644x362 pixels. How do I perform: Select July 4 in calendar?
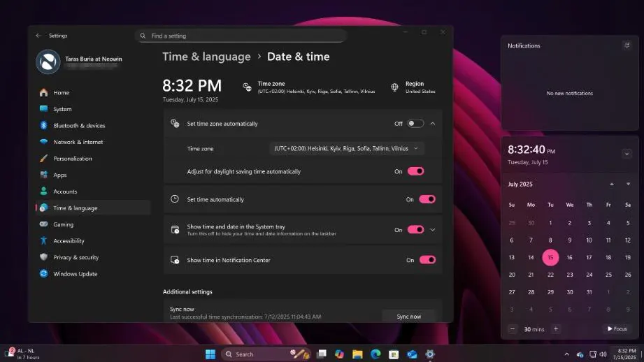[x=608, y=223]
